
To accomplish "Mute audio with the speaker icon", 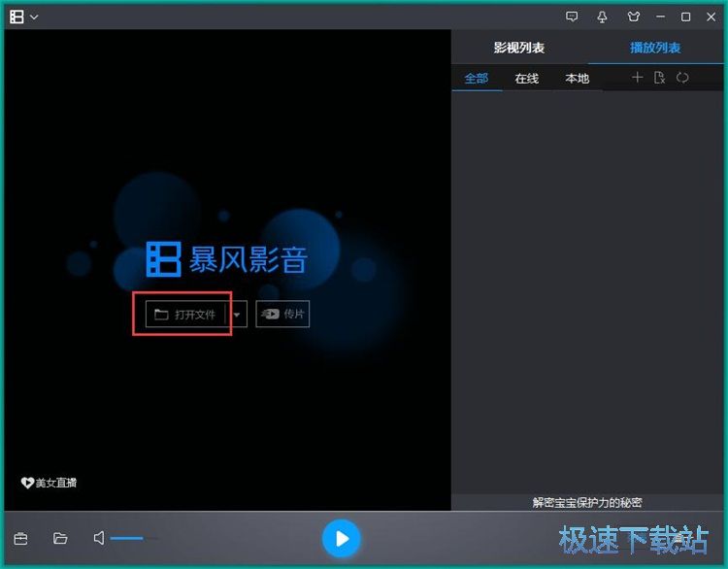I will (x=99, y=538).
